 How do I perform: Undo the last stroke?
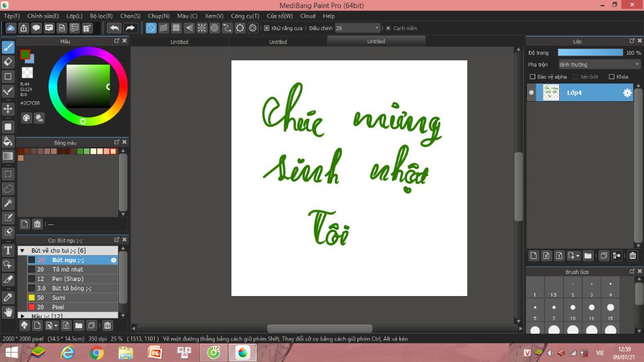click(114, 28)
